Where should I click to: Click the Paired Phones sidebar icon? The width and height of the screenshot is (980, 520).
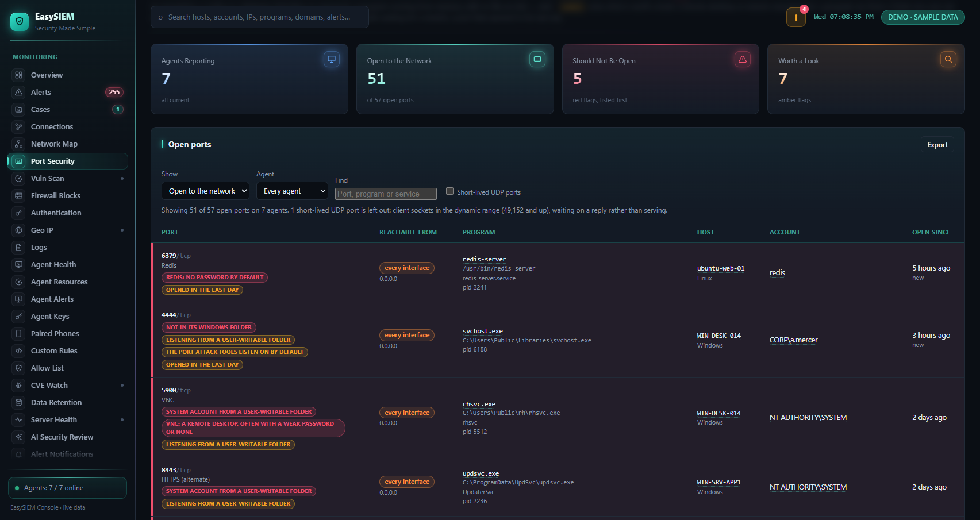pos(19,334)
